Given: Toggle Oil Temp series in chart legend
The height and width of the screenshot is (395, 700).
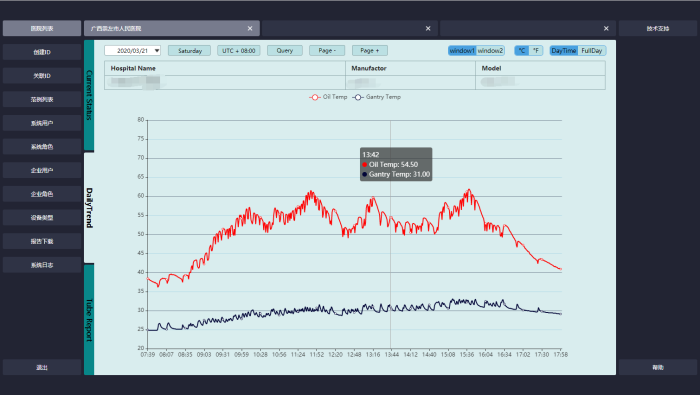Looking at the screenshot, I should (328, 97).
